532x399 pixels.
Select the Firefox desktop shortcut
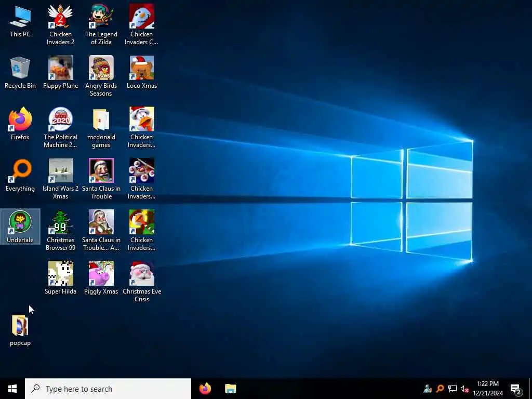point(20,124)
